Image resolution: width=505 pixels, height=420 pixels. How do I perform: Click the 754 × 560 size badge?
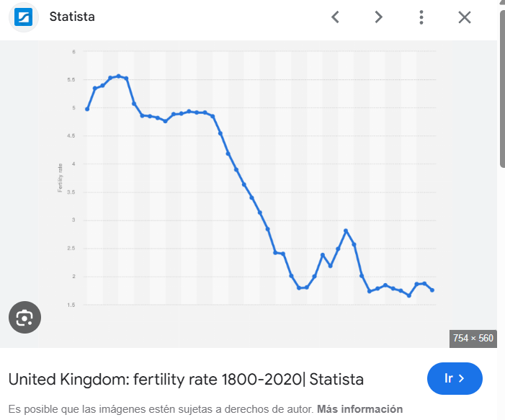pos(473,339)
